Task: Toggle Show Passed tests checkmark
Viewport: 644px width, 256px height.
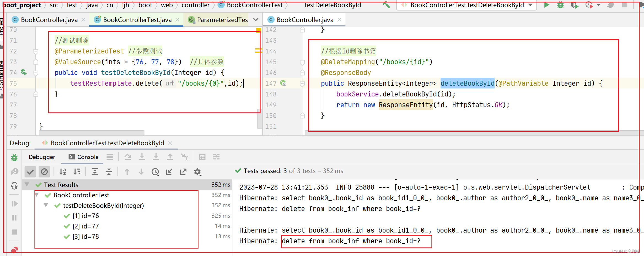Action: 30,172
